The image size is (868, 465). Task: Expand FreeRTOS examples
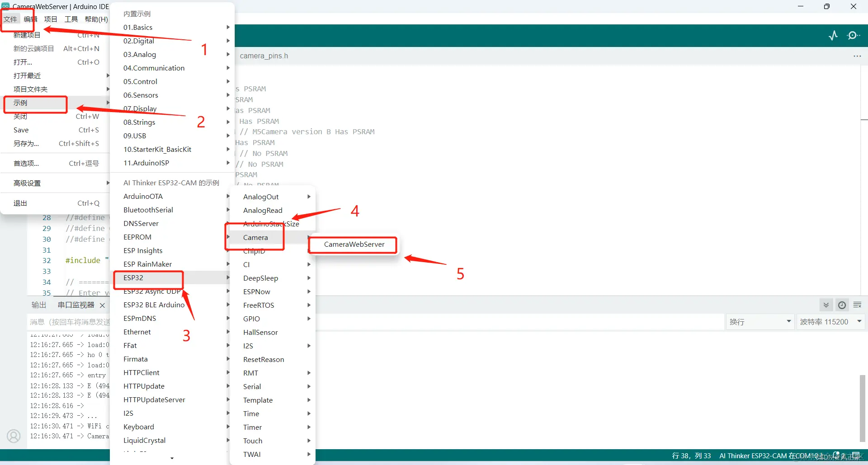(x=273, y=305)
